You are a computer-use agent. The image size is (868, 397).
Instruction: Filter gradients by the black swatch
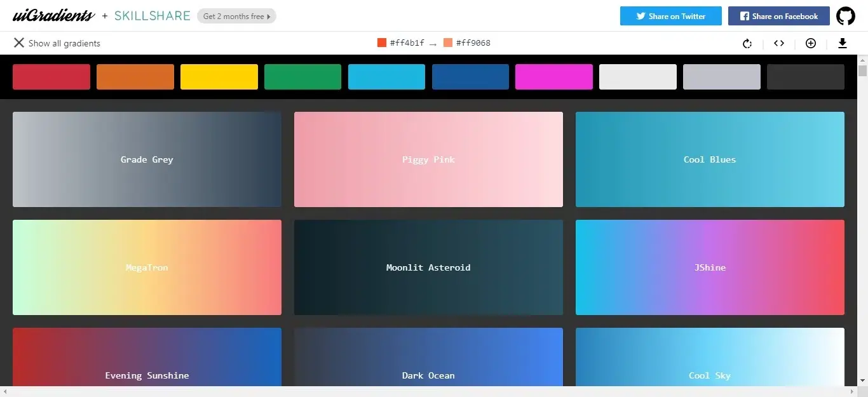(x=806, y=77)
